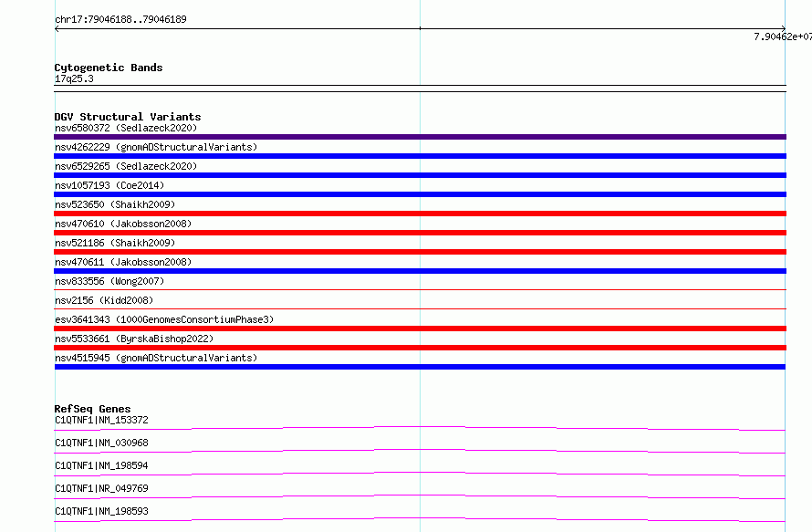
Task: Click the magenta line for NM_153372
Action: tap(420, 428)
